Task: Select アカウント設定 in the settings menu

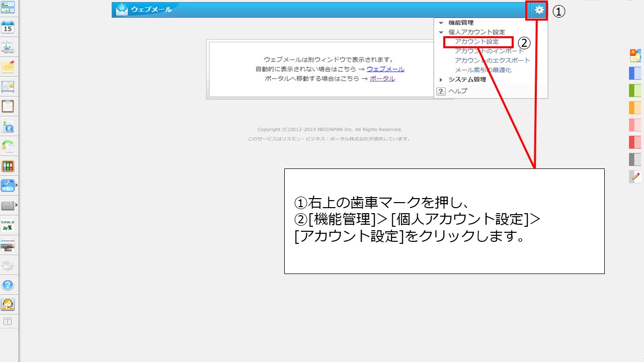Action: 476,42
